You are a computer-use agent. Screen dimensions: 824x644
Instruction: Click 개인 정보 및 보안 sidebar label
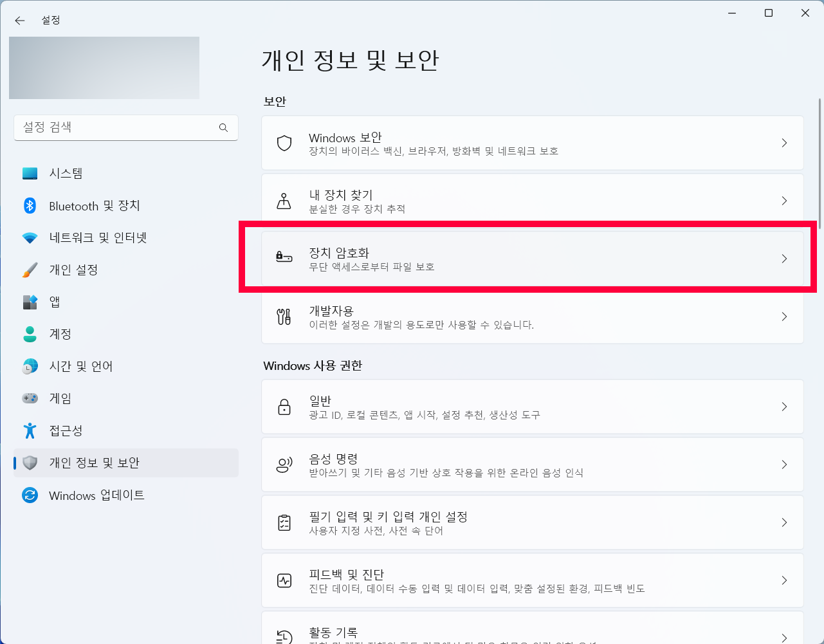[95, 463]
